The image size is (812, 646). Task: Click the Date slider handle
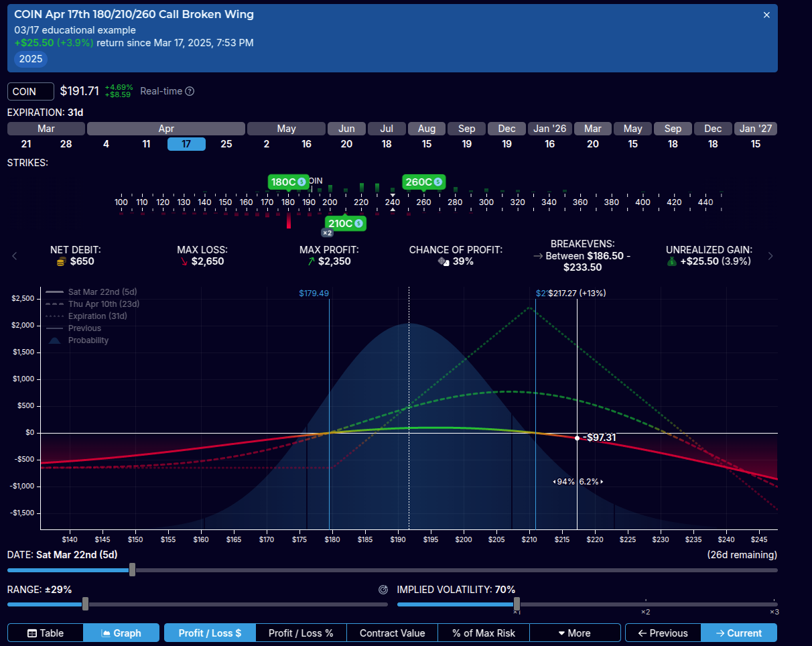point(132,570)
